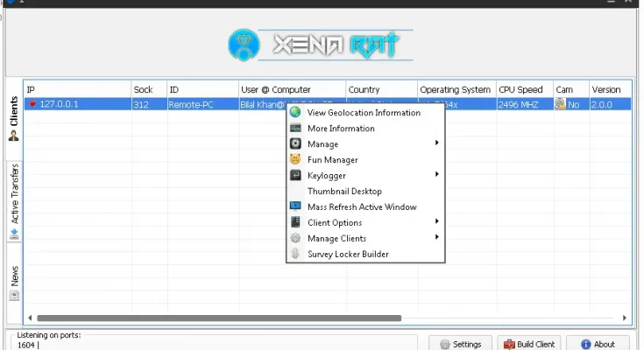The height and width of the screenshot is (350, 644).
Task: Expand the Manage submenu arrow
Action: click(x=436, y=144)
